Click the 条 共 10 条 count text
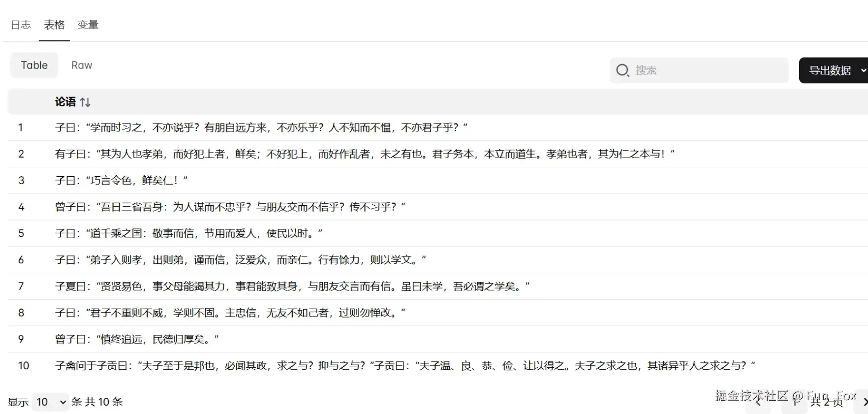 tap(97, 402)
